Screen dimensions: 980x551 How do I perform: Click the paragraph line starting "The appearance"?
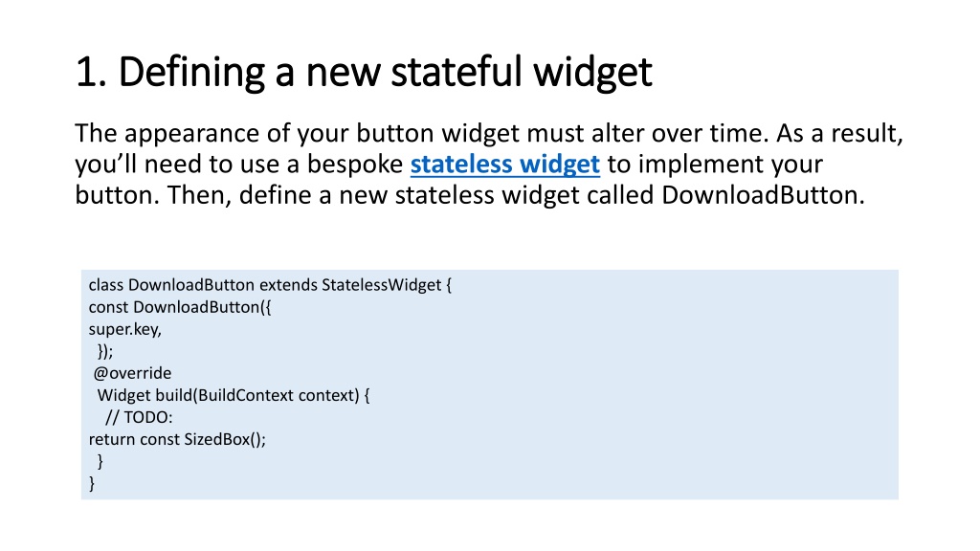pyautogui.click(x=489, y=133)
